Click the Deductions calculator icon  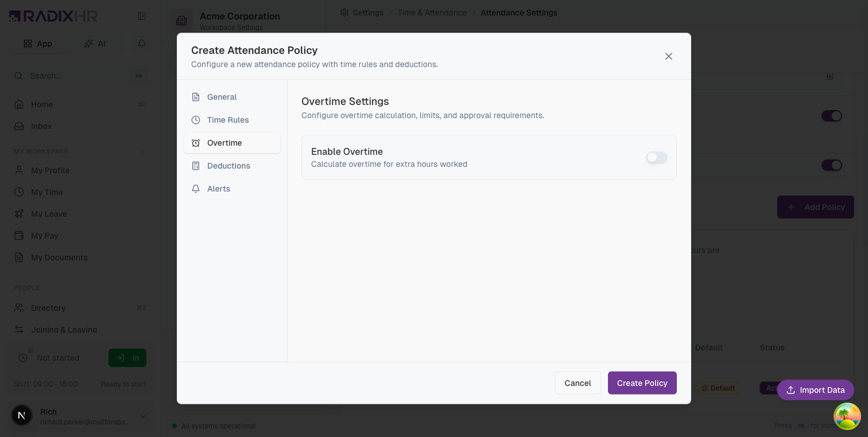[196, 166]
